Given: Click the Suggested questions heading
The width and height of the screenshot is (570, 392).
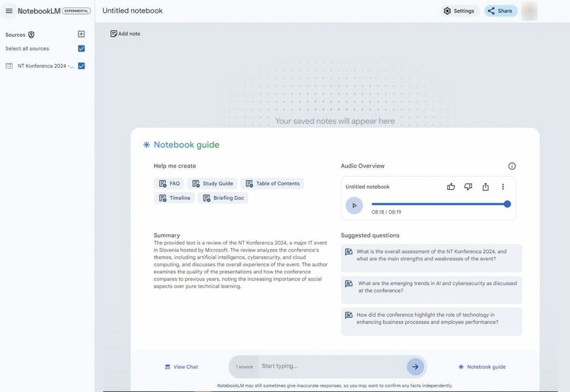Looking at the screenshot, I should point(370,235).
